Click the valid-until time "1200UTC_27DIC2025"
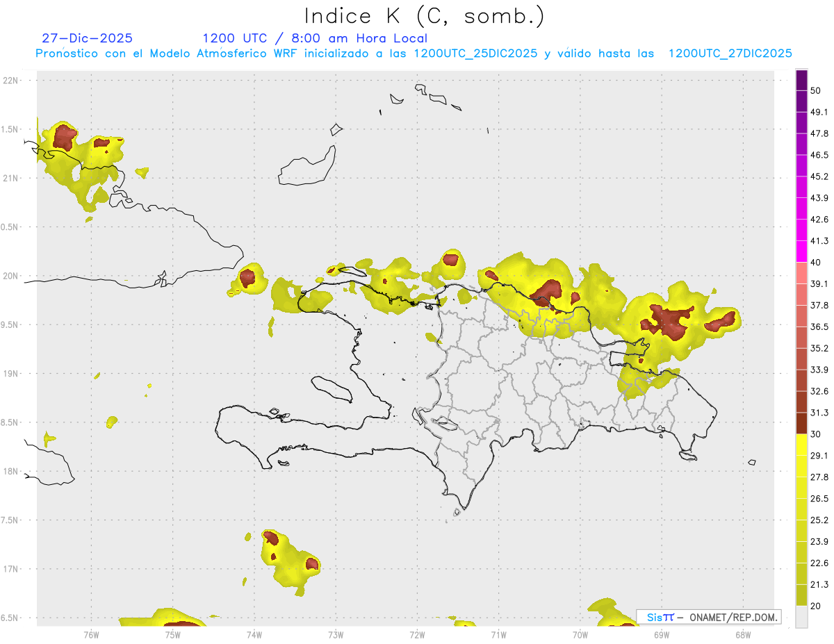834x644 pixels. click(x=730, y=53)
